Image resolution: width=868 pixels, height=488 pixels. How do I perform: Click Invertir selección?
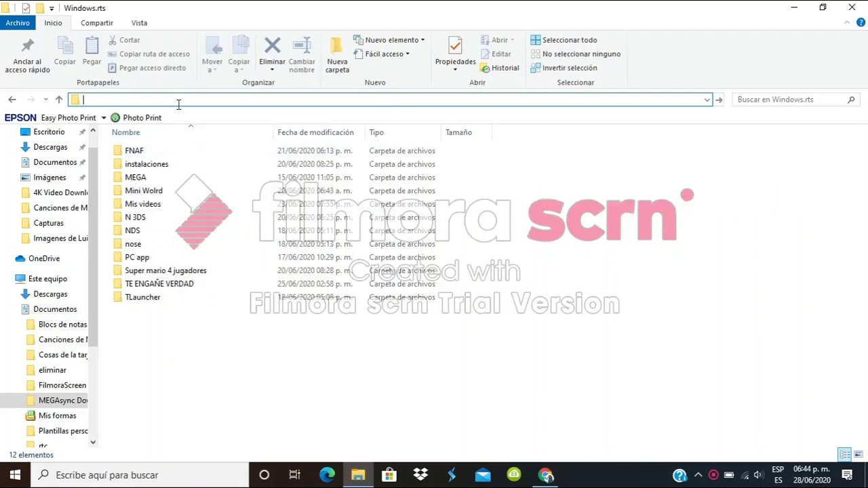(564, 68)
